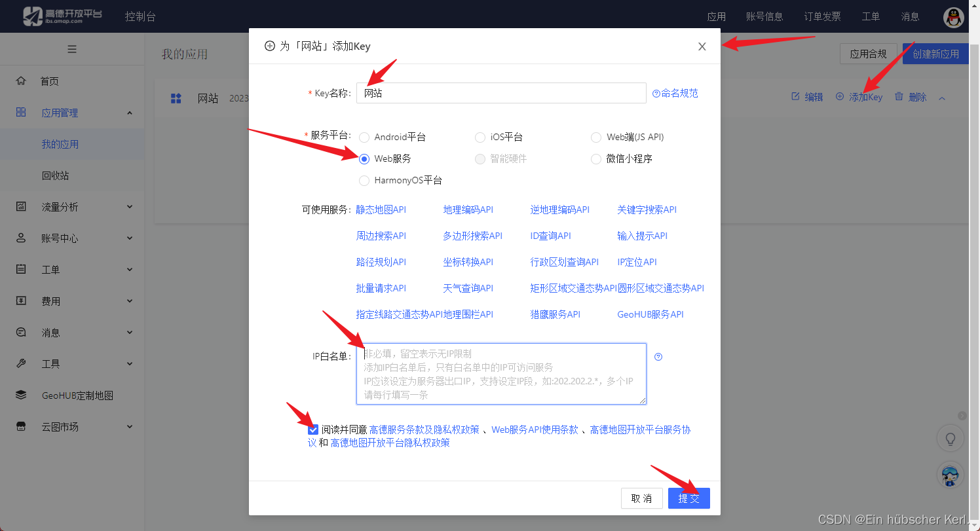Open the 天气查询API link
980x531 pixels.
click(x=468, y=288)
